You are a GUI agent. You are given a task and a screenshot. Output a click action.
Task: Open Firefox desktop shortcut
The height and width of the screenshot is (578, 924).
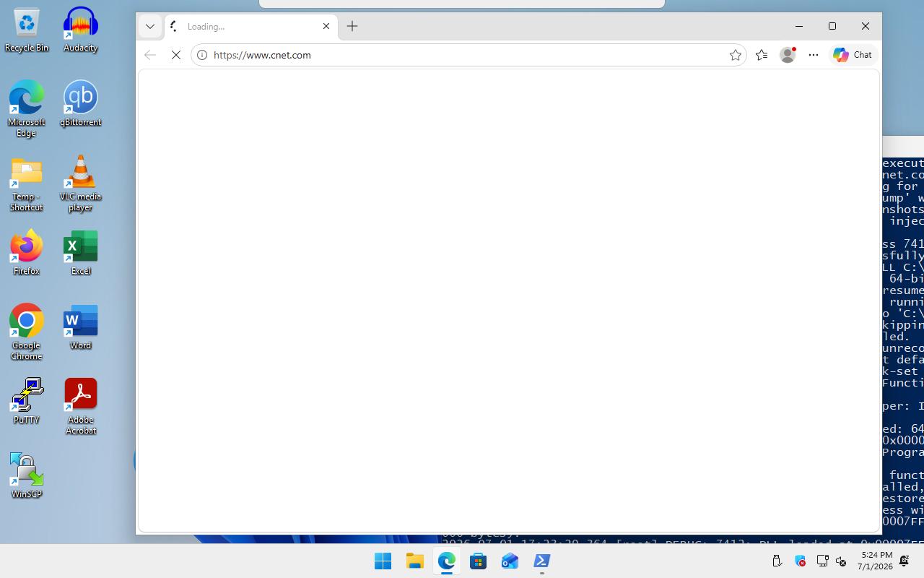27,253
